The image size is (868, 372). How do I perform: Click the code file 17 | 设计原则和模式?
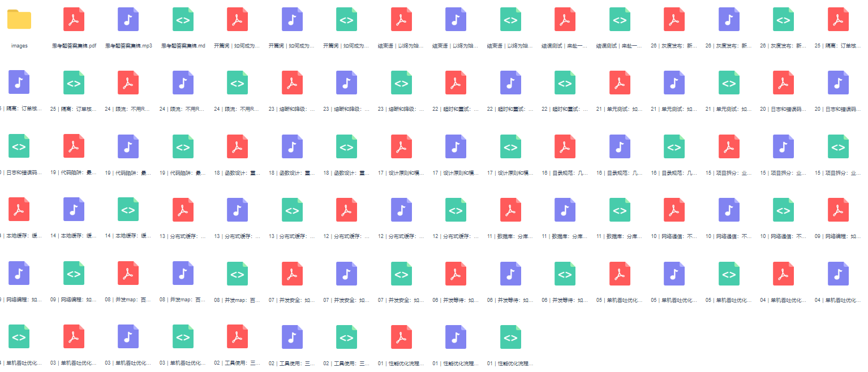point(510,146)
